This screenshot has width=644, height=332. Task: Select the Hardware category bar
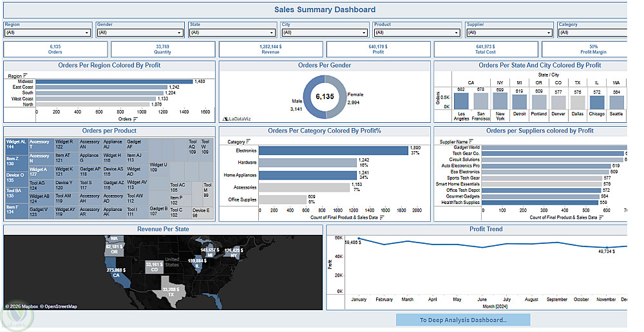click(308, 163)
